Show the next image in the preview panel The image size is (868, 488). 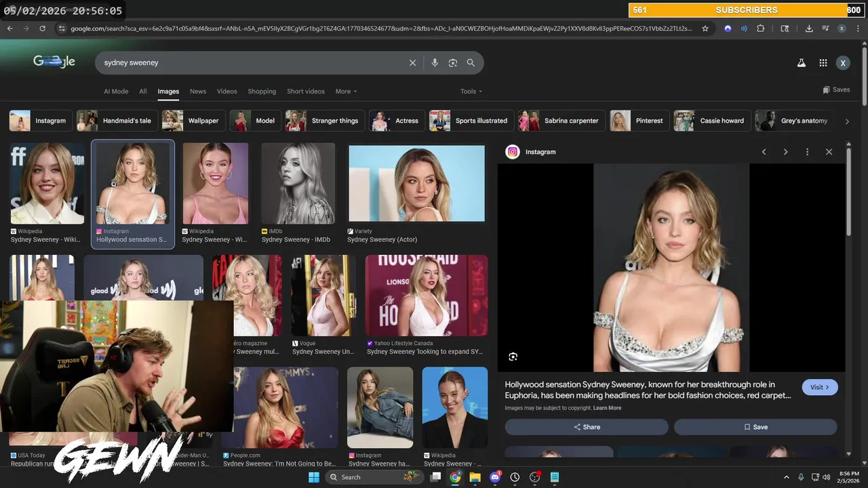[785, 152]
